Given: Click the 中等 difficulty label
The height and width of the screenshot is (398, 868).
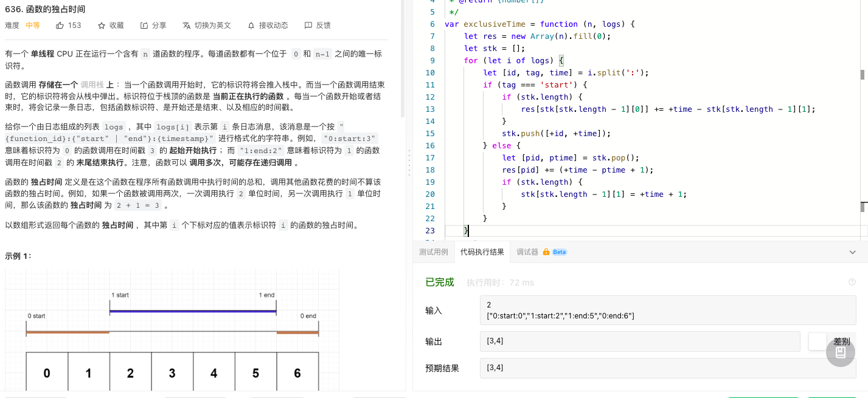Looking at the screenshot, I should [33, 26].
